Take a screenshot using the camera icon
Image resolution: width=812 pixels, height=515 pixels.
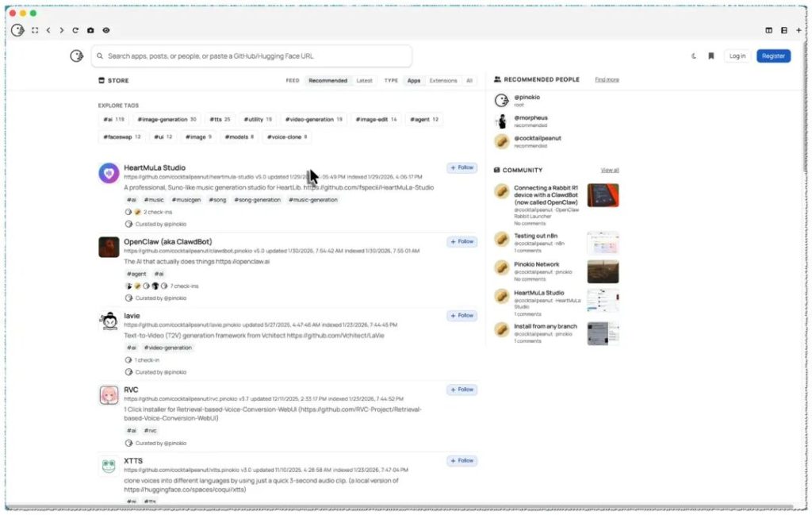click(x=90, y=31)
